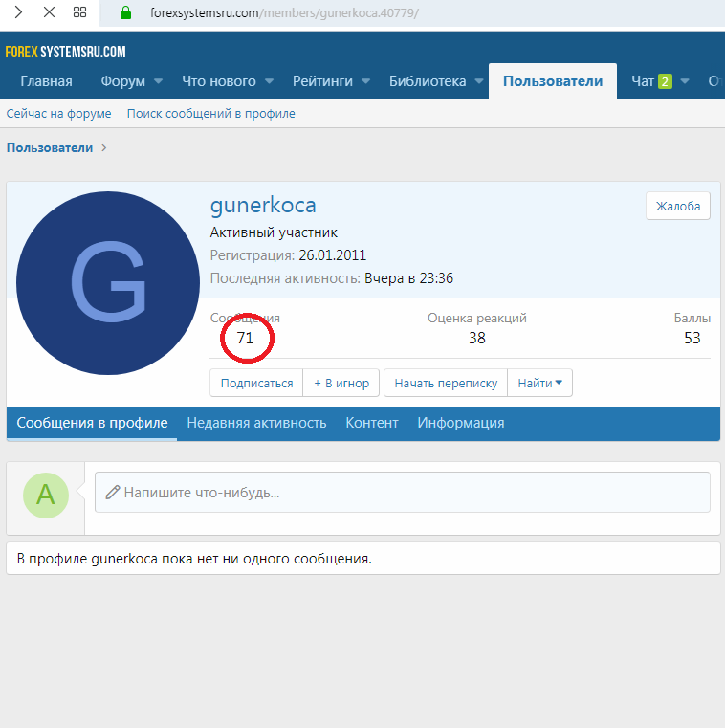Click the Баллы points value 53

(692, 338)
